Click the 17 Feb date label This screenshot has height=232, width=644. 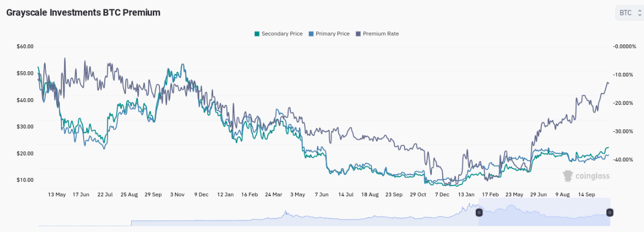point(490,195)
